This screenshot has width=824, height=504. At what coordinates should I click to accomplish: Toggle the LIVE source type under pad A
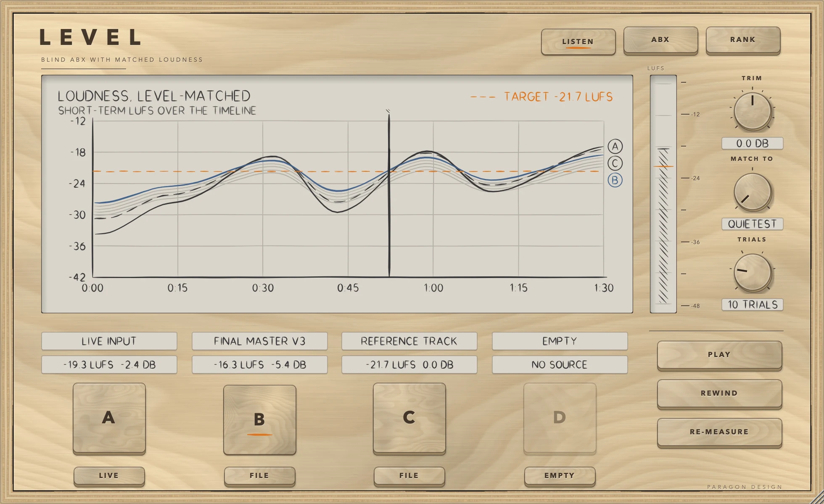click(109, 476)
